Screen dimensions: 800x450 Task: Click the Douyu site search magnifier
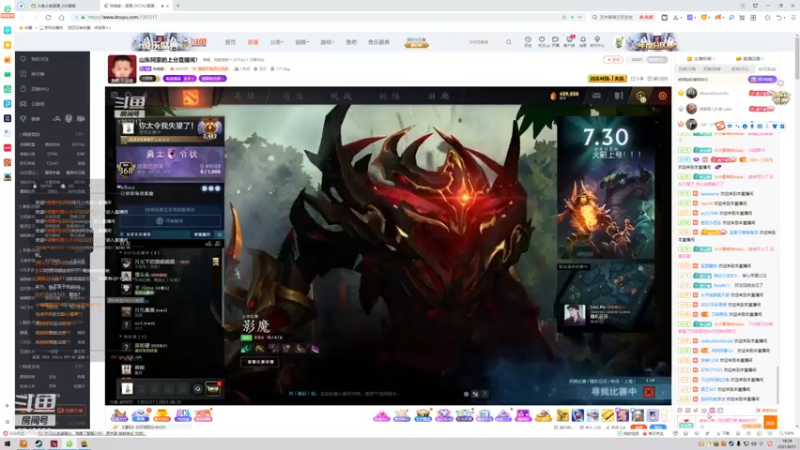(x=509, y=42)
